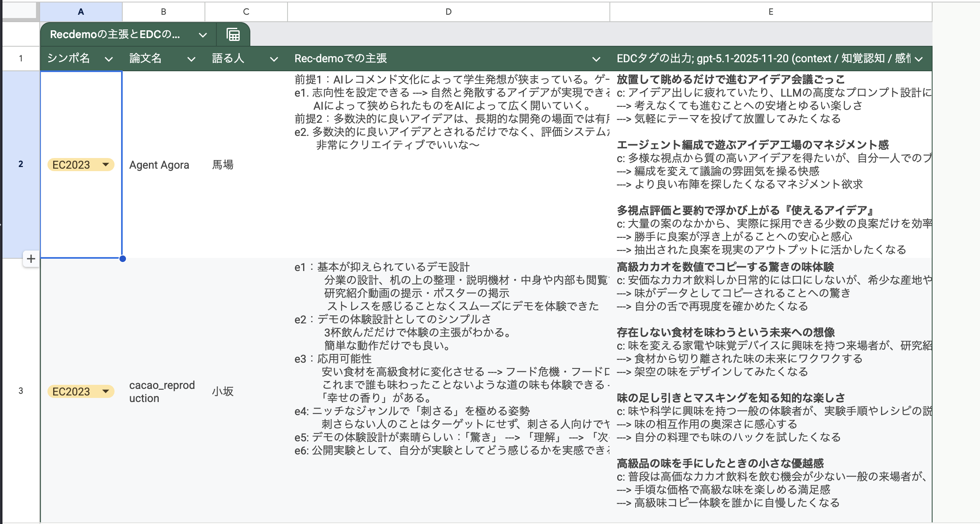Open the EDCタグの出力 column dropdown arrow
The image size is (980, 524).
[x=919, y=59]
